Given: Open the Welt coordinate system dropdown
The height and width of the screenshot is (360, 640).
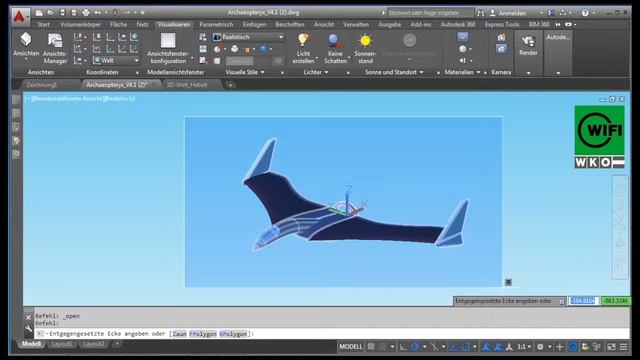Looking at the screenshot, I should (116, 60).
